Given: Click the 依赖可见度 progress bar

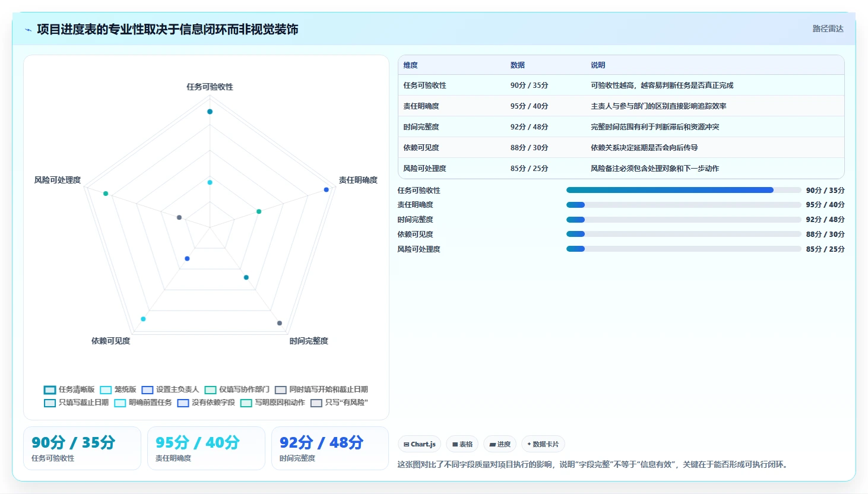Looking at the screenshot, I should [683, 235].
